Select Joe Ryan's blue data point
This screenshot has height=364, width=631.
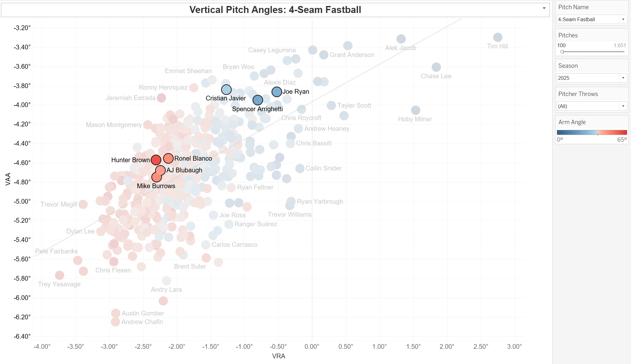coord(277,92)
